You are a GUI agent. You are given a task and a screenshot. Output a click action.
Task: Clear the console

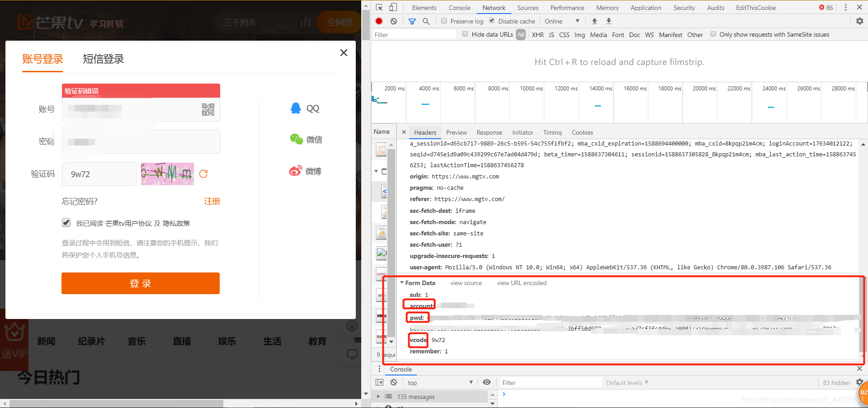coord(394,382)
